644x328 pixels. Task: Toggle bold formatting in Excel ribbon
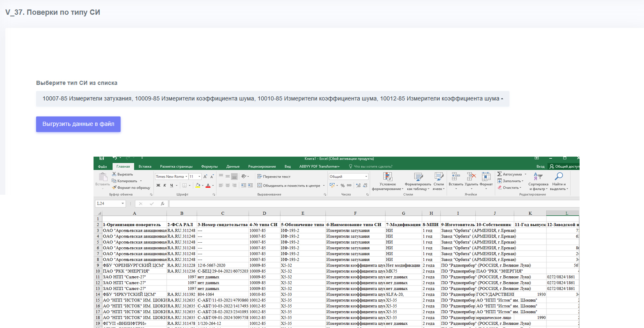click(x=158, y=186)
